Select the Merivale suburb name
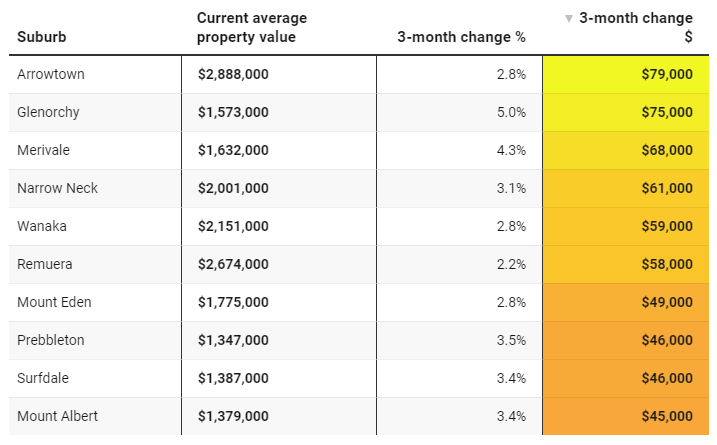Viewport: 717px width, 445px height. (43, 150)
